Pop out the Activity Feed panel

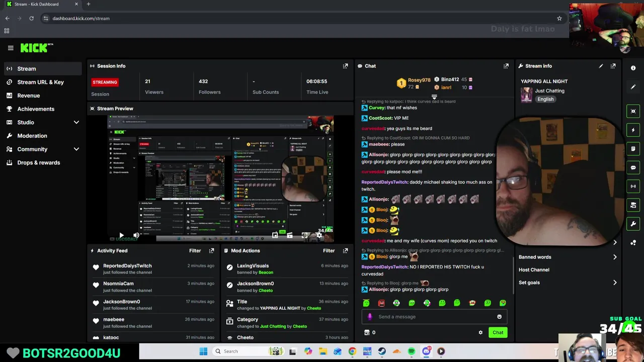[211, 250]
